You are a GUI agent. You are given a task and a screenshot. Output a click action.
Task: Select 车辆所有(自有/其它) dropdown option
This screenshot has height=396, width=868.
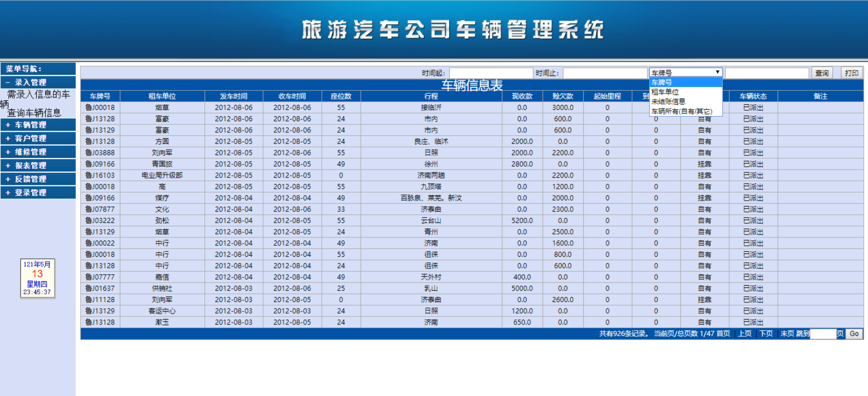pyautogui.click(x=685, y=111)
